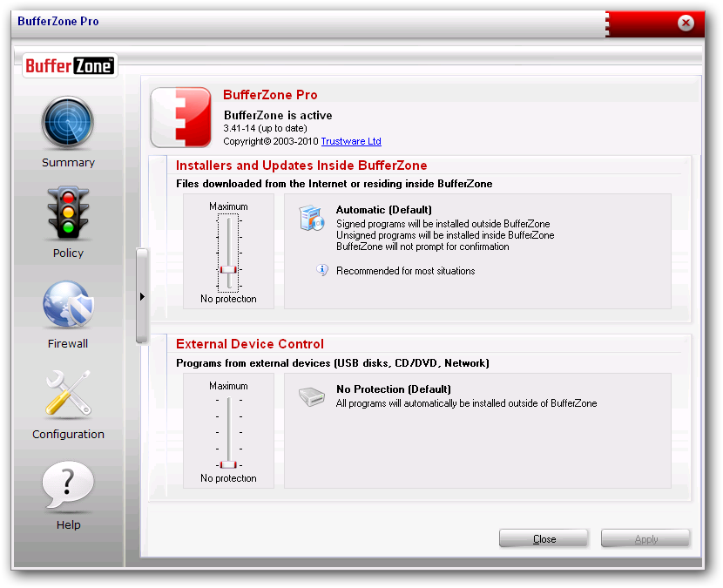Open the Summary radar icon
The height and width of the screenshot is (588, 723).
click(68, 122)
